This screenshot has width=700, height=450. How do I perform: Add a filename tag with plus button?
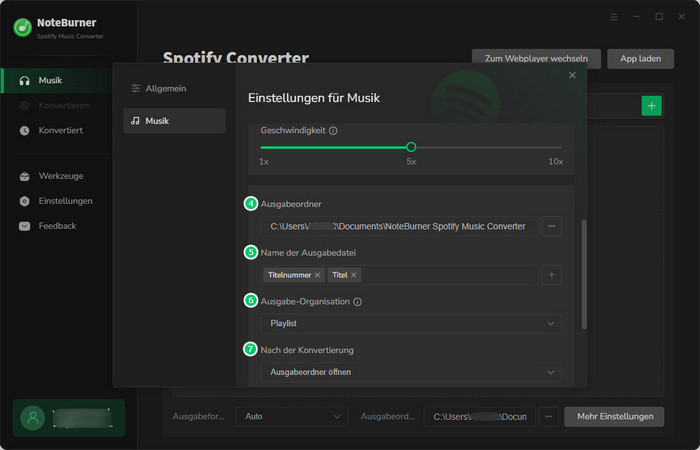coord(552,275)
